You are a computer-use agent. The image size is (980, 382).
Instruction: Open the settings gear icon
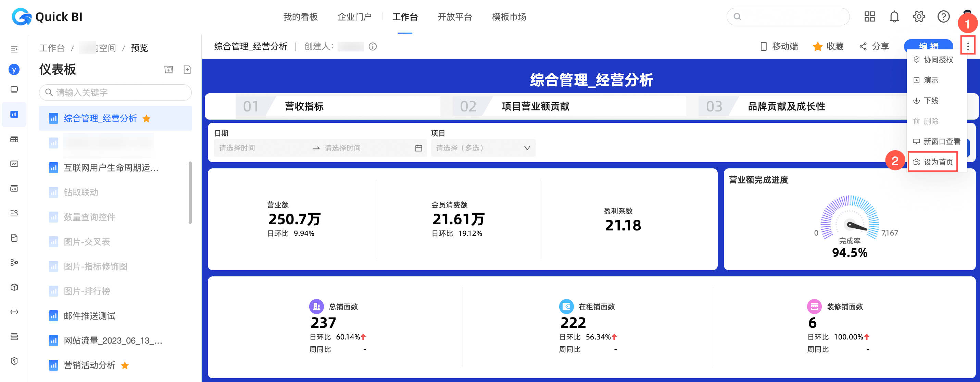point(919,17)
